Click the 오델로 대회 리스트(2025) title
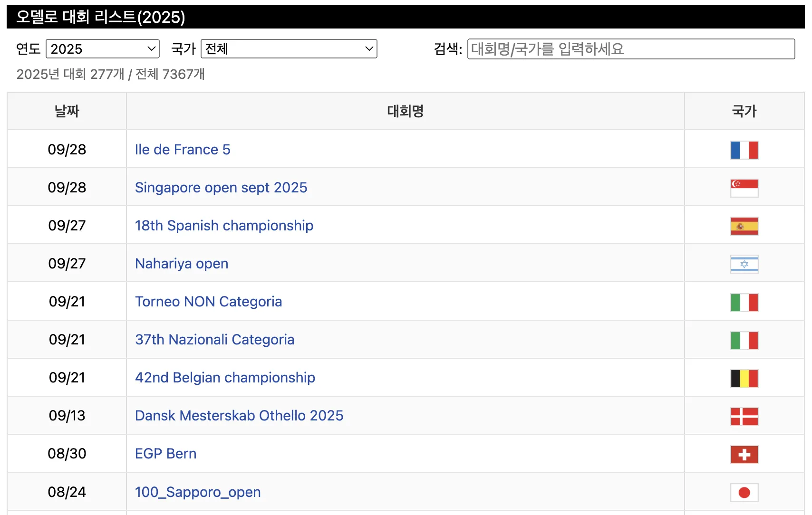 pyautogui.click(x=101, y=17)
